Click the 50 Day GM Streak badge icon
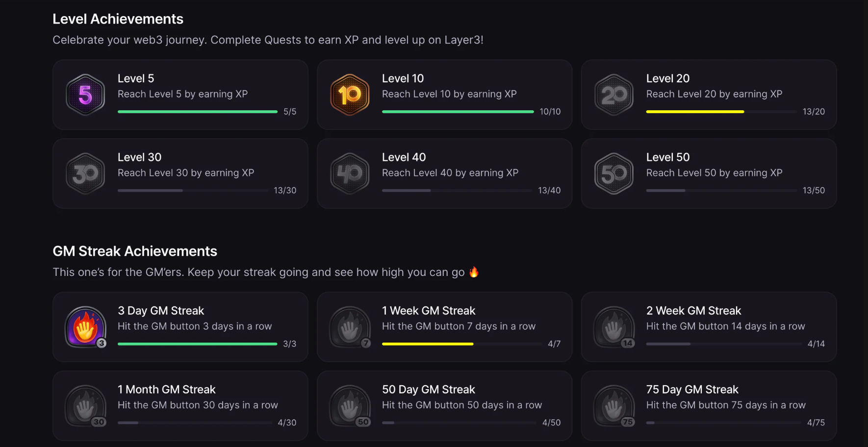Image resolution: width=868 pixels, height=447 pixels. point(350,406)
